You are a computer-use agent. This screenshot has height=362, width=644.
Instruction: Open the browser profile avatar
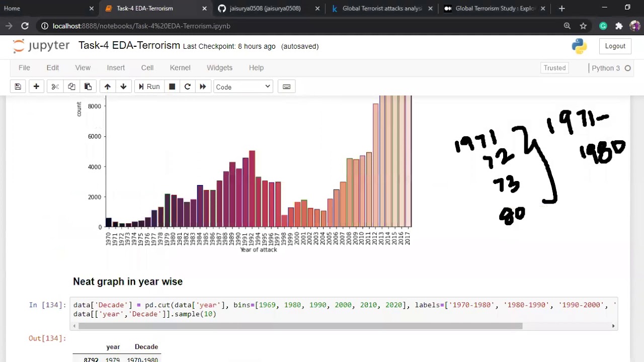[634, 26]
